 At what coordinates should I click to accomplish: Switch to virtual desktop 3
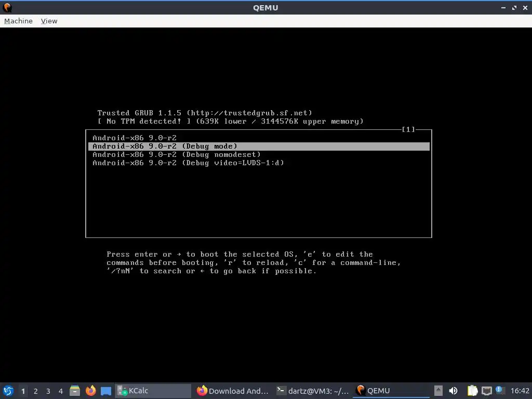point(48,391)
